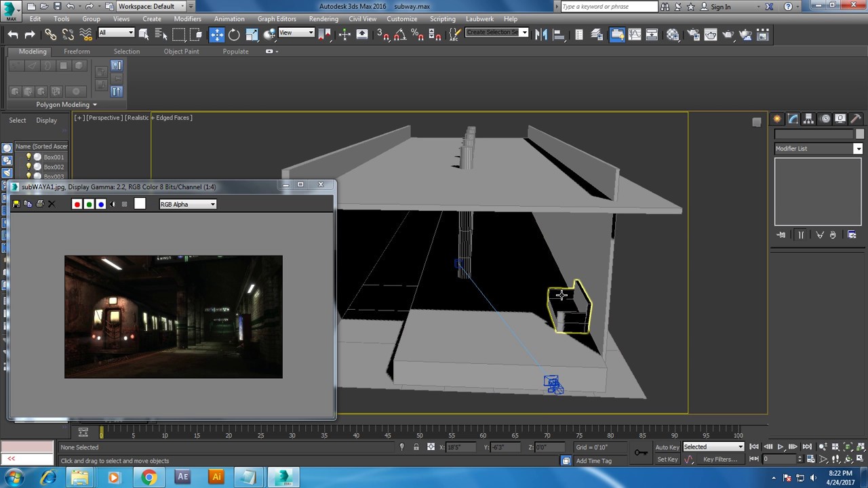Click the Align tool icon
Image resolution: width=868 pixels, height=488 pixels.
click(x=560, y=35)
